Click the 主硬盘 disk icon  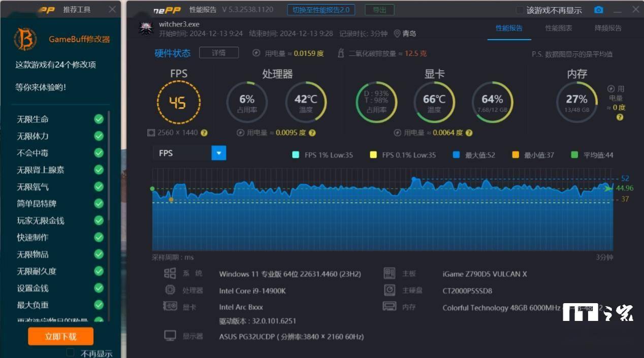pos(390,290)
